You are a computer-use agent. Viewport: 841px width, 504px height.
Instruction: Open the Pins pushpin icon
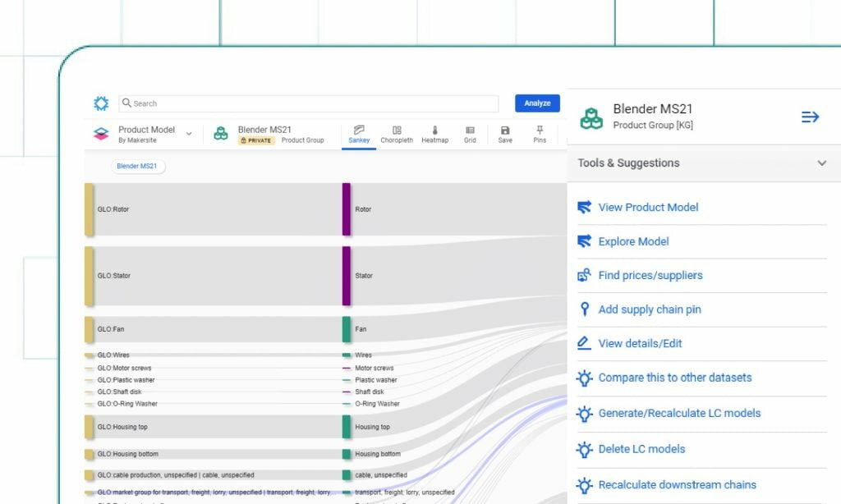click(540, 131)
